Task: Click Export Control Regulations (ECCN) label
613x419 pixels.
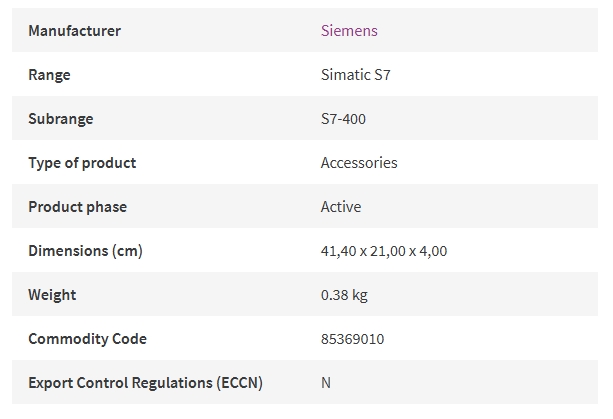Action: pyautogui.click(x=145, y=383)
